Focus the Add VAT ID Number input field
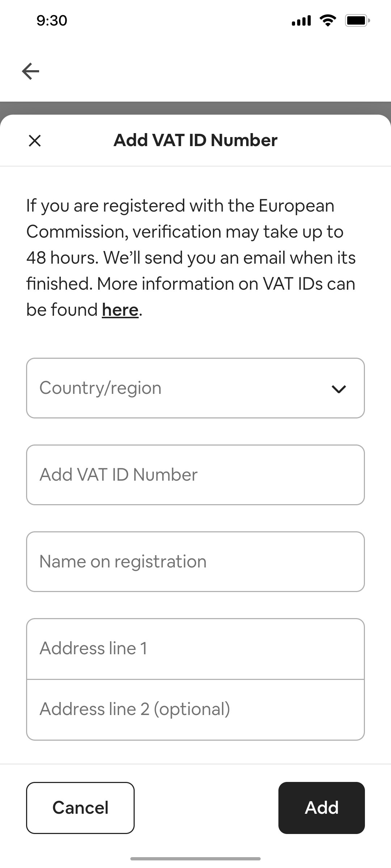Screen dimensions: 391x868 point(195,474)
